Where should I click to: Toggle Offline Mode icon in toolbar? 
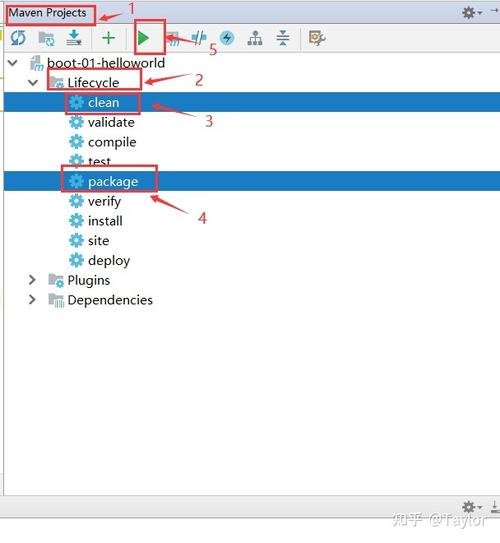[x=199, y=38]
